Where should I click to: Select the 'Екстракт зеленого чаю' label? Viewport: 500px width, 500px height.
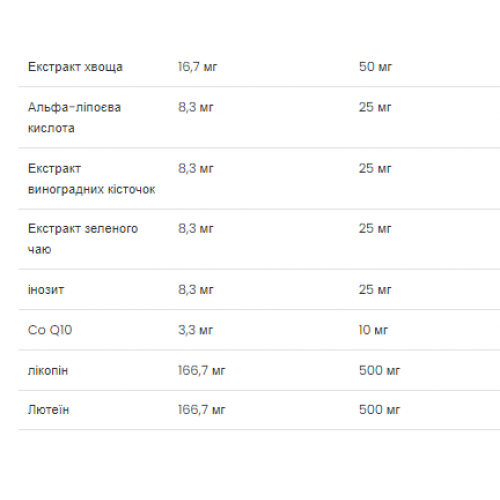[x=83, y=239]
